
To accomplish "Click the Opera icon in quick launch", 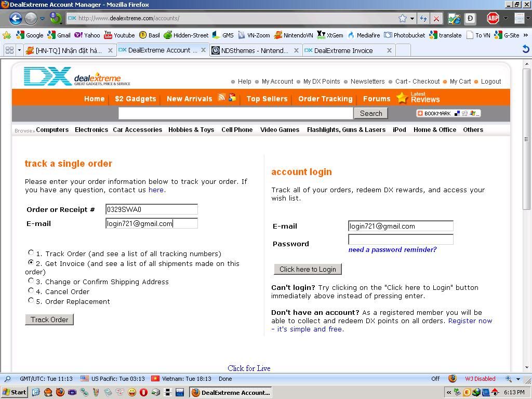I will tap(143, 393).
